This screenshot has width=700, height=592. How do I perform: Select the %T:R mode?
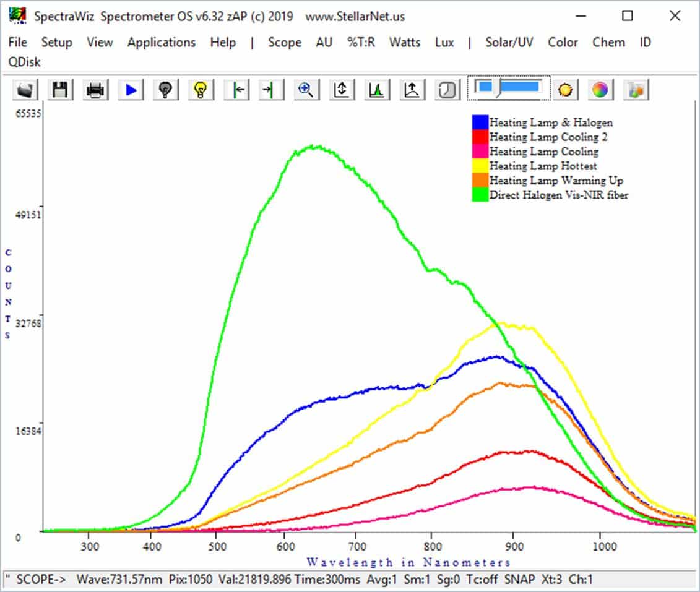click(361, 43)
